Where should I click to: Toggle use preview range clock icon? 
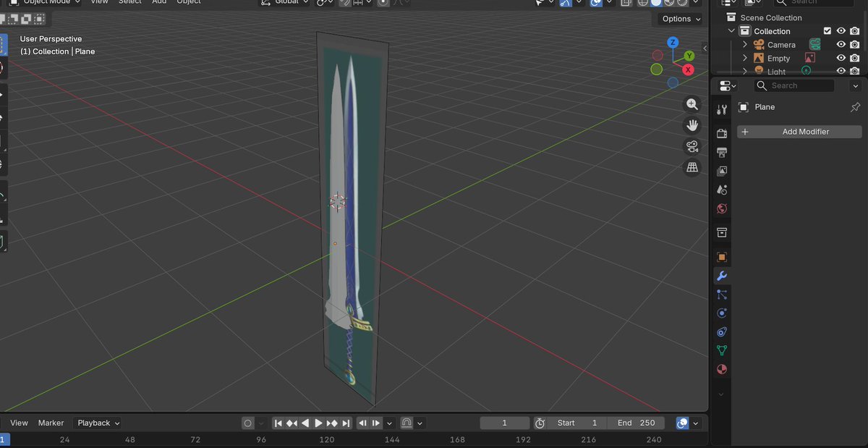540,423
